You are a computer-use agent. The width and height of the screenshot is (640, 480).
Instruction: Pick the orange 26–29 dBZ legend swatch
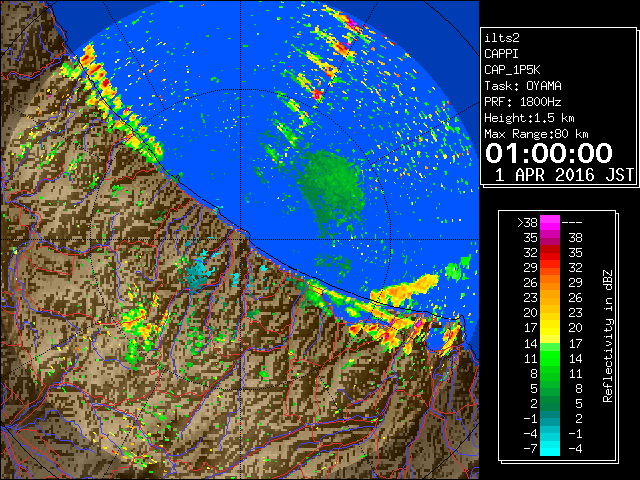point(550,282)
